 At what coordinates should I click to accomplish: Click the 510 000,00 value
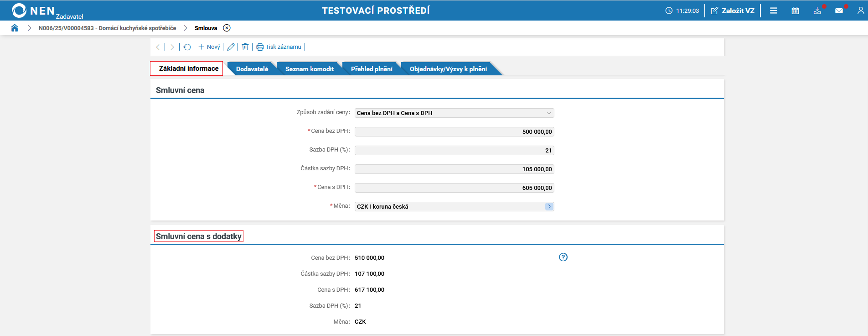pyautogui.click(x=370, y=258)
